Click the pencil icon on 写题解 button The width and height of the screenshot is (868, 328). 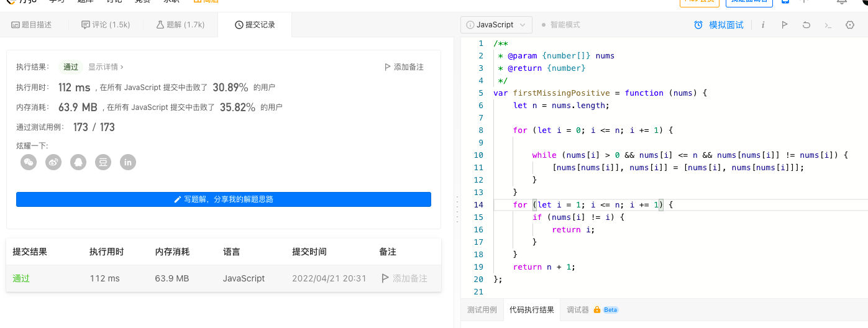tap(178, 199)
